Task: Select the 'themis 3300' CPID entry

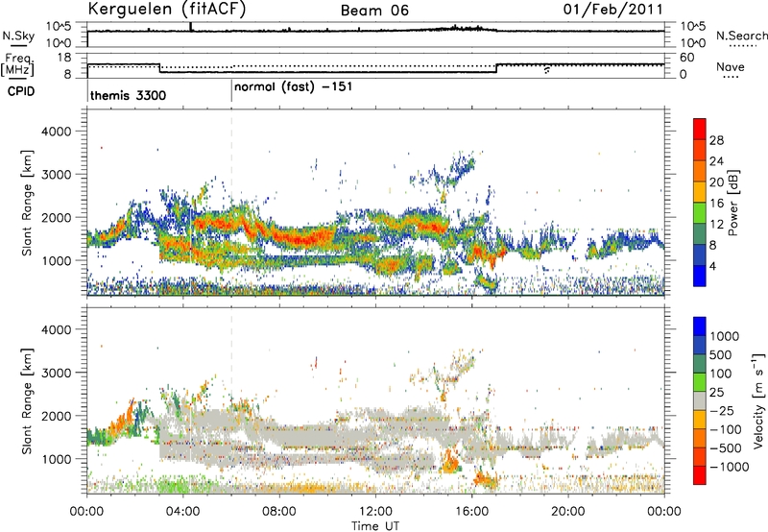Action: point(129,95)
